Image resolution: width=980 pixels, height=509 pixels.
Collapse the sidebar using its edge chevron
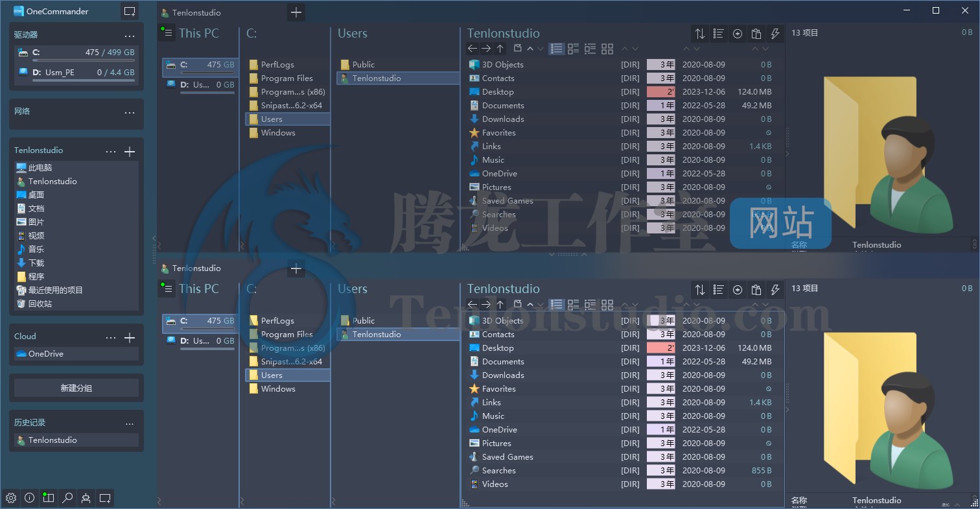[154, 239]
